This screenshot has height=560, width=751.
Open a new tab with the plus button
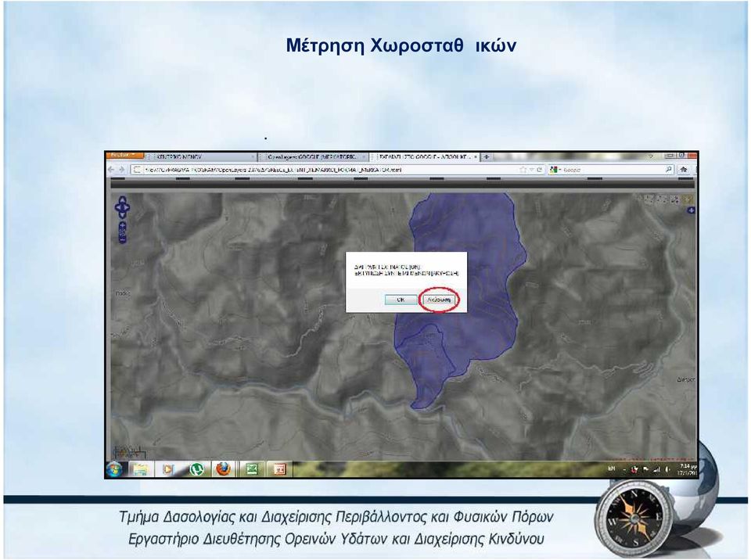(x=487, y=156)
